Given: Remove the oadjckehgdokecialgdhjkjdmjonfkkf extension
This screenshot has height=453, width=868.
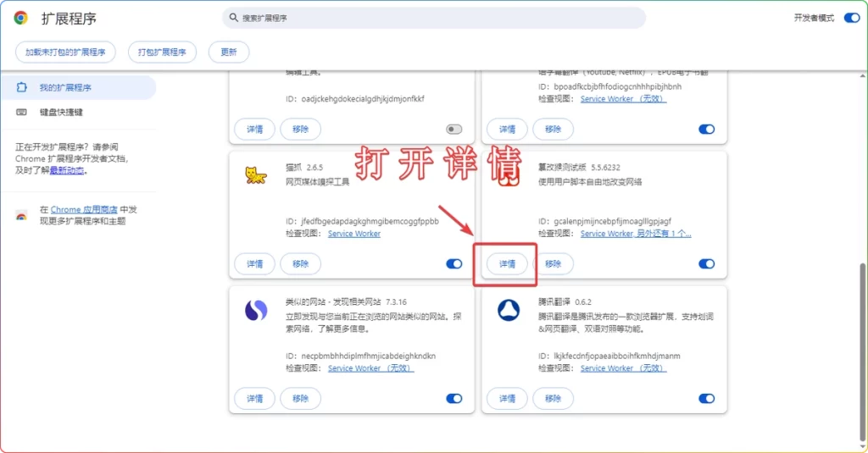Looking at the screenshot, I should pos(301,130).
